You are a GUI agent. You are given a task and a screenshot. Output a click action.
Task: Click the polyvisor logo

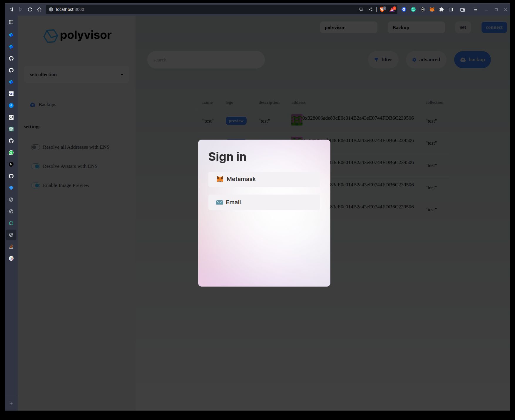[77, 36]
